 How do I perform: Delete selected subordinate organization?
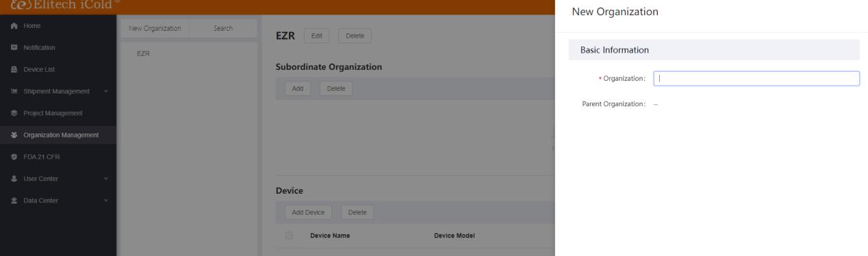(335, 88)
